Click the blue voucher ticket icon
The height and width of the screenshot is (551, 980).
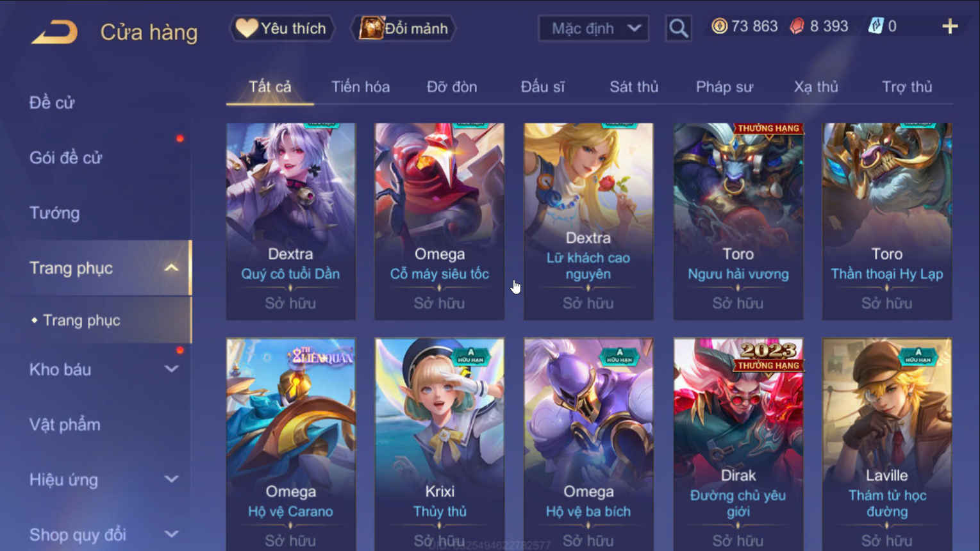coord(876,26)
